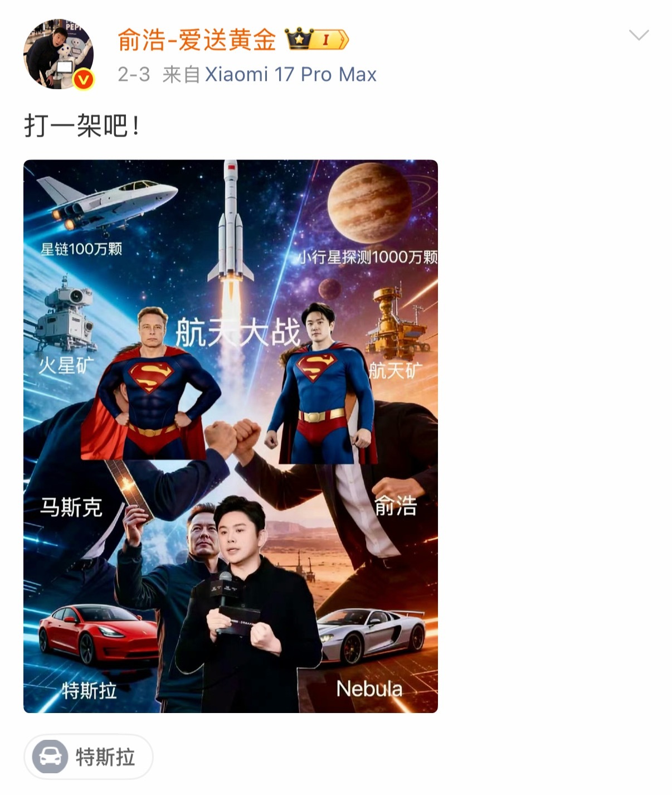The image size is (672, 795).
Task: Open the Xiaomi 17 Pro Max source link
Action: point(291,74)
